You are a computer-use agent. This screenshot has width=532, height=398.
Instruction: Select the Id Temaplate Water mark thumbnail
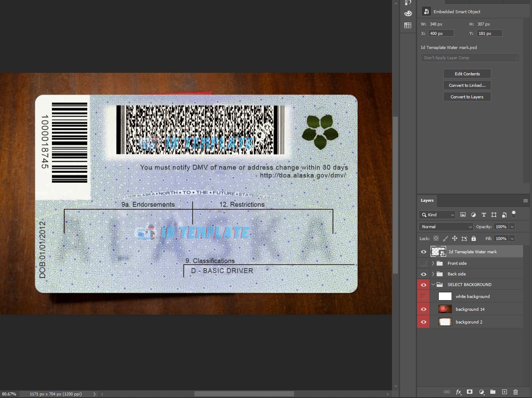(x=438, y=252)
